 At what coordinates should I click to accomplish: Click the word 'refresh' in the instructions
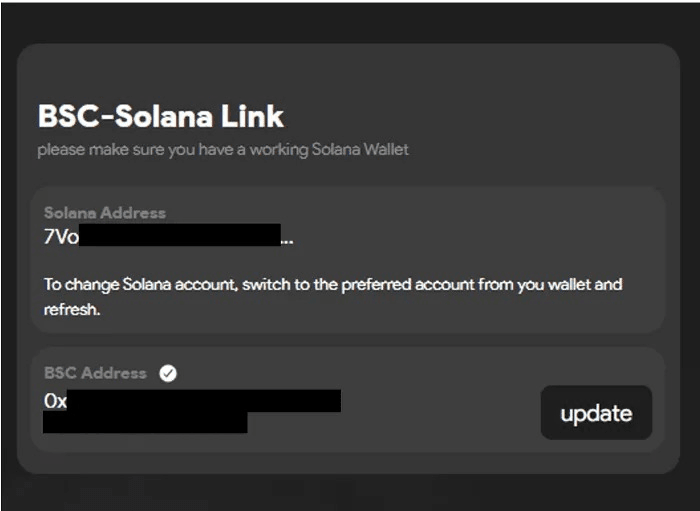(73, 310)
